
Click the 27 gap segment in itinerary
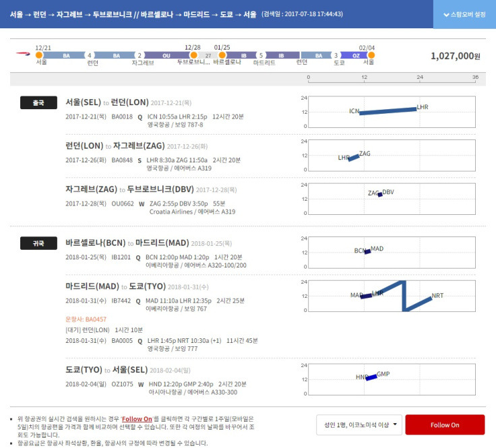point(208,56)
